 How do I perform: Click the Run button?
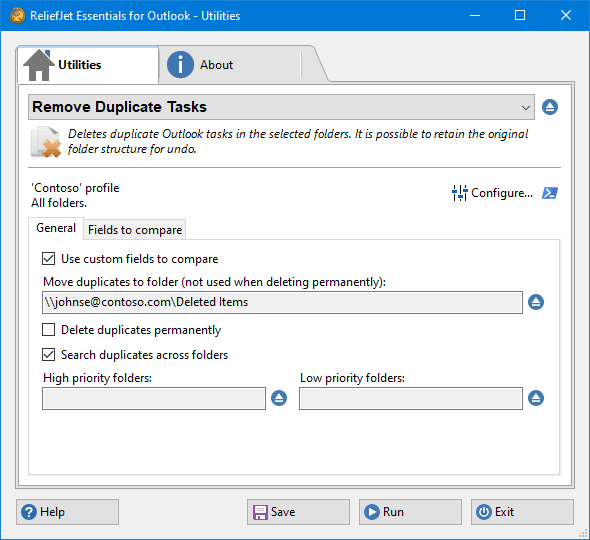(x=410, y=512)
